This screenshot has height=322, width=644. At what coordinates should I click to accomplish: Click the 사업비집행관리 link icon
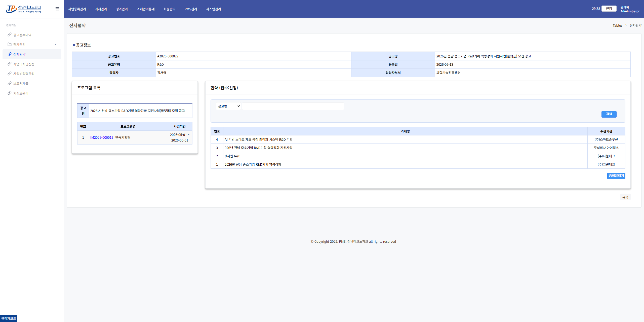tap(10, 74)
